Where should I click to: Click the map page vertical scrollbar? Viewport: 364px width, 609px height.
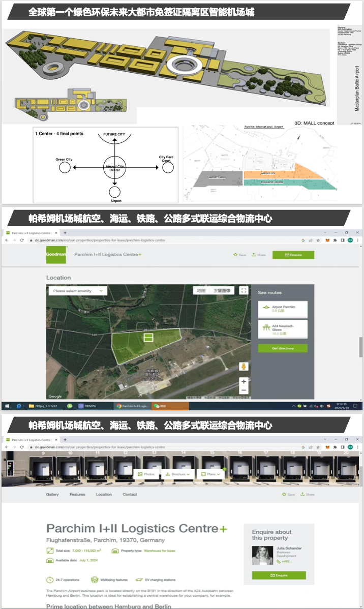(x=361, y=347)
